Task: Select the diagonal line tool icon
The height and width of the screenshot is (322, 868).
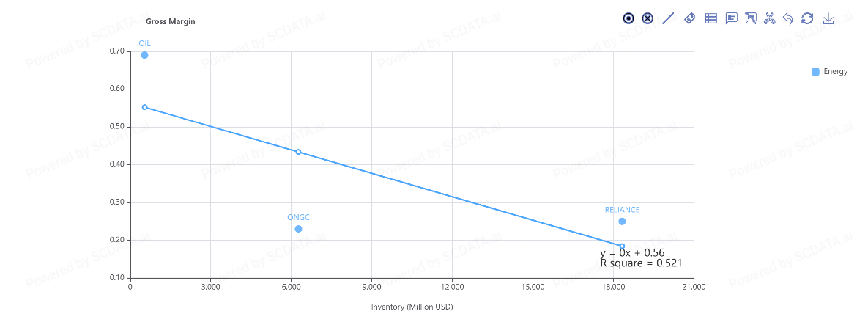Action: tap(668, 18)
